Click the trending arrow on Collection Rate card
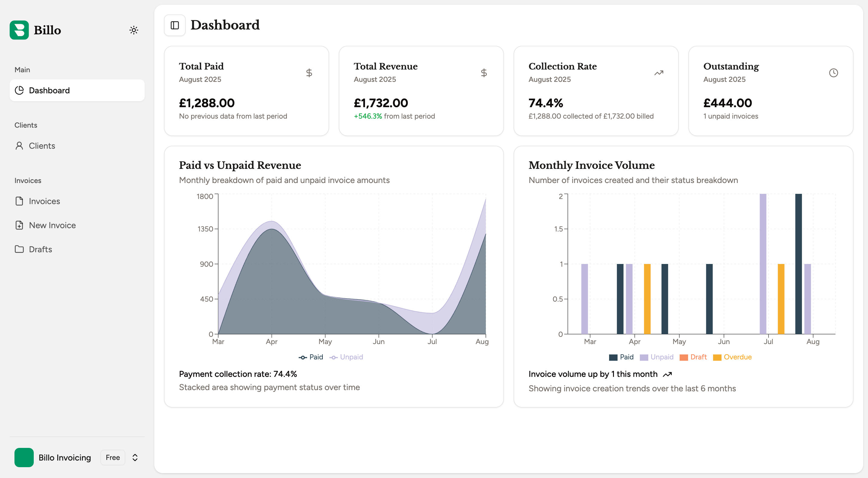The width and height of the screenshot is (868, 478). (x=659, y=73)
